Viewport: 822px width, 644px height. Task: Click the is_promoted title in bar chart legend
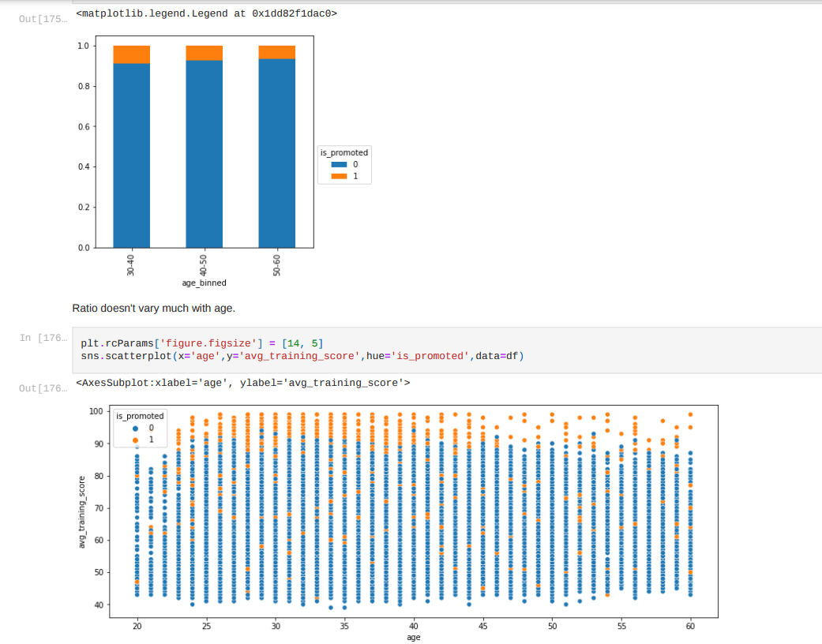(343, 152)
